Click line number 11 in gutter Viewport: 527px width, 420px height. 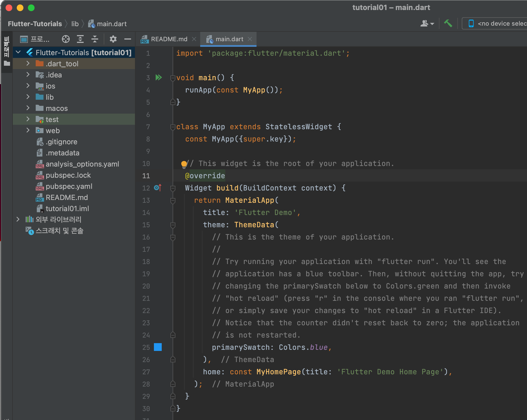tap(146, 176)
